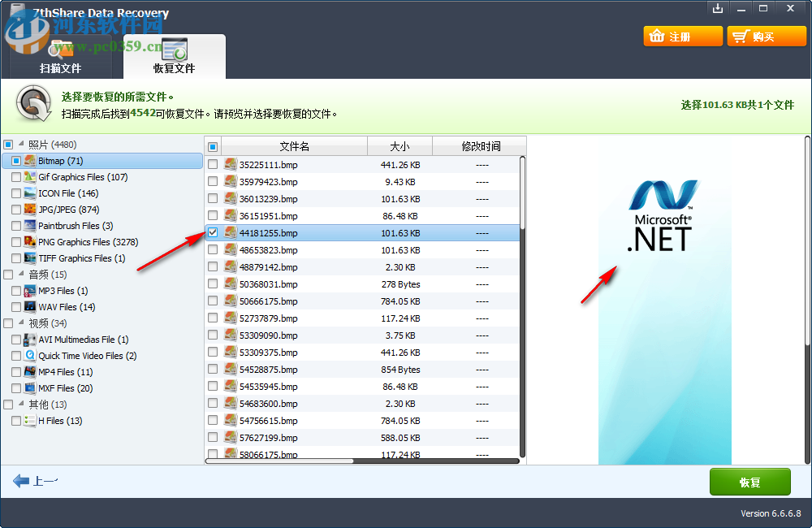Click the GIF Graphics Files icon
Image resolution: width=812 pixels, height=528 pixels.
(x=28, y=177)
